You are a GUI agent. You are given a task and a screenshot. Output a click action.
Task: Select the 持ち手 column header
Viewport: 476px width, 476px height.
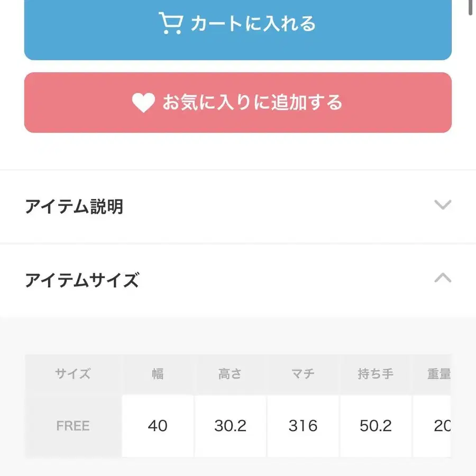coord(376,374)
